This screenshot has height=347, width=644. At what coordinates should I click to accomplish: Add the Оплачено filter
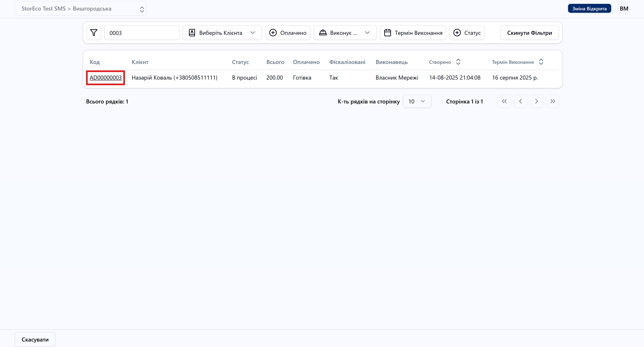tap(288, 33)
